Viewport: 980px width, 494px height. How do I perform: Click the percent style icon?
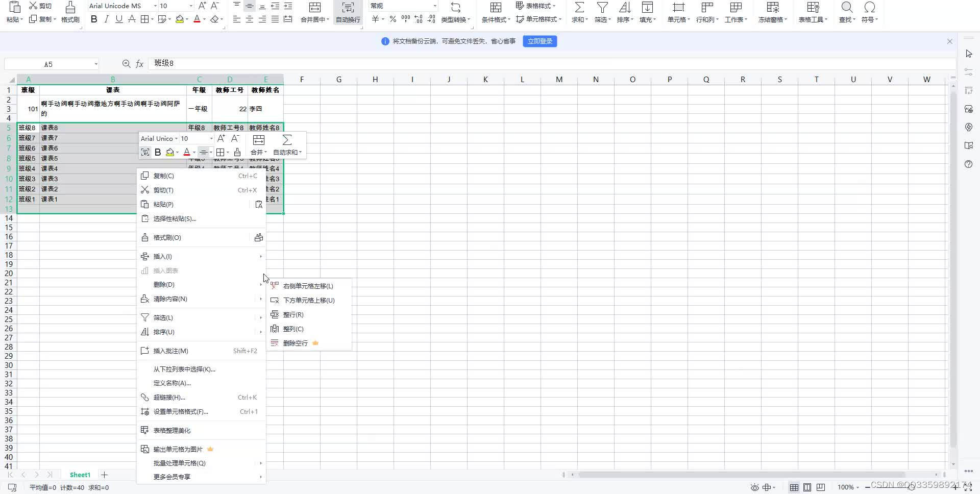(393, 19)
